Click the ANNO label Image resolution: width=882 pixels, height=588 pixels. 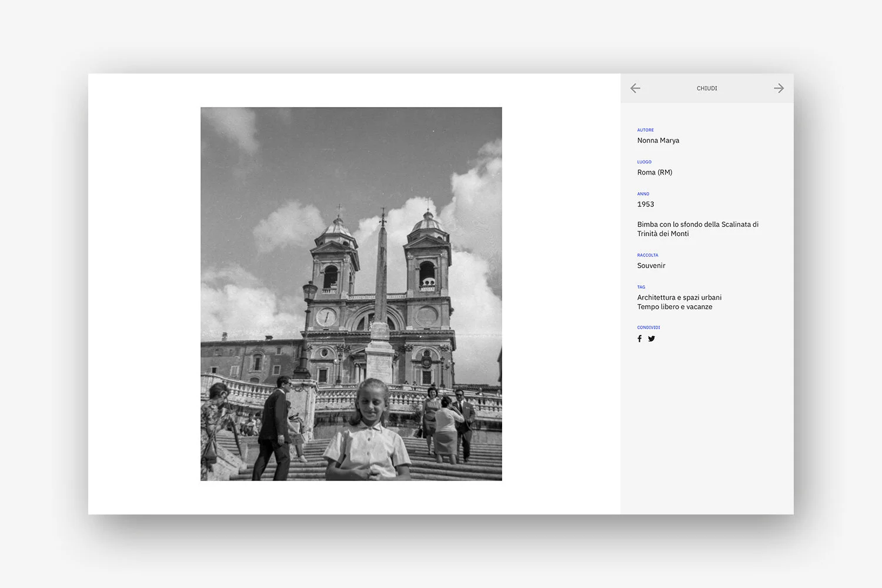(643, 193)
